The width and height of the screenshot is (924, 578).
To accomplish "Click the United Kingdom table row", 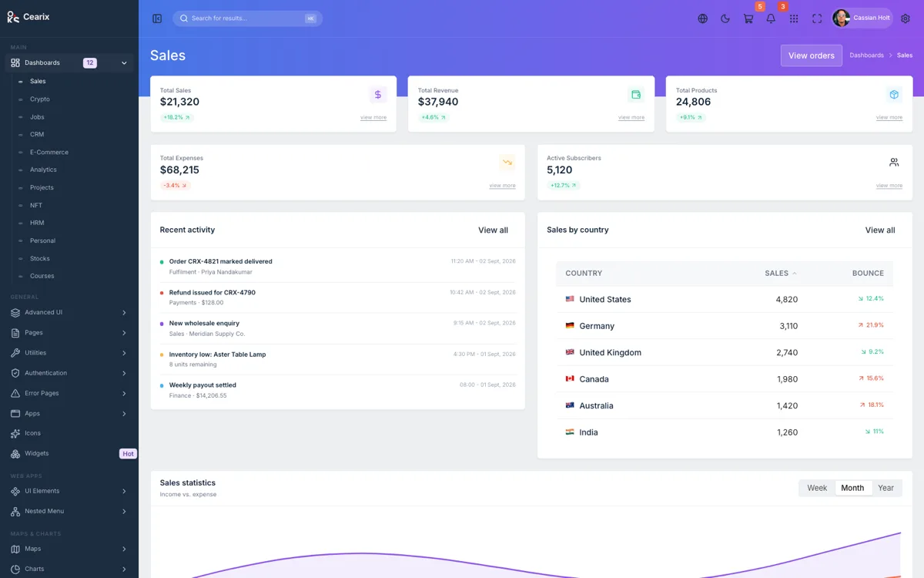I will 725,353.
